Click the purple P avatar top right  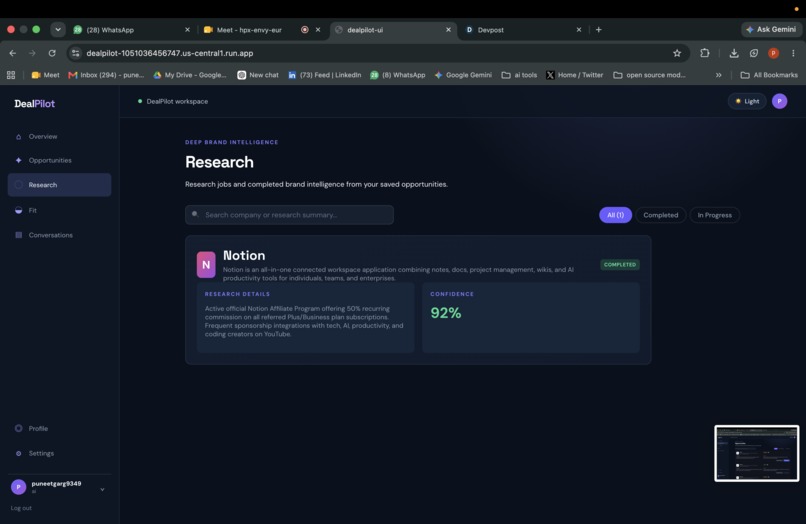click(x=779, y=101)
